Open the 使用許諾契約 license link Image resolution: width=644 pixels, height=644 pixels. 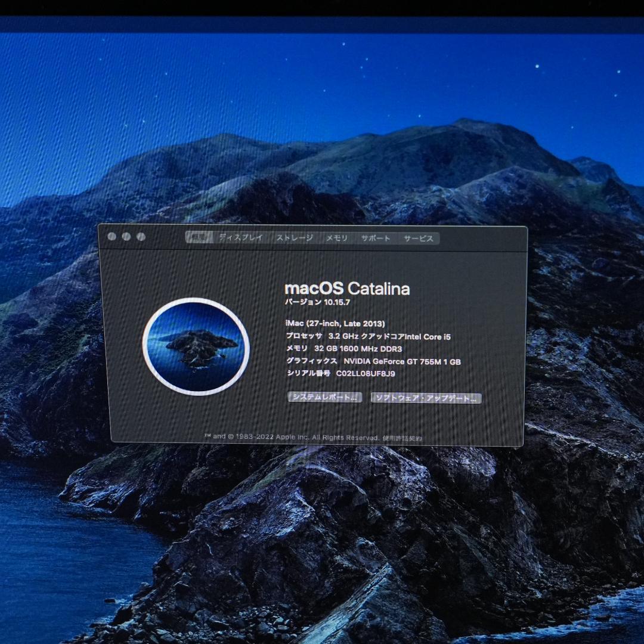(402, 438)
